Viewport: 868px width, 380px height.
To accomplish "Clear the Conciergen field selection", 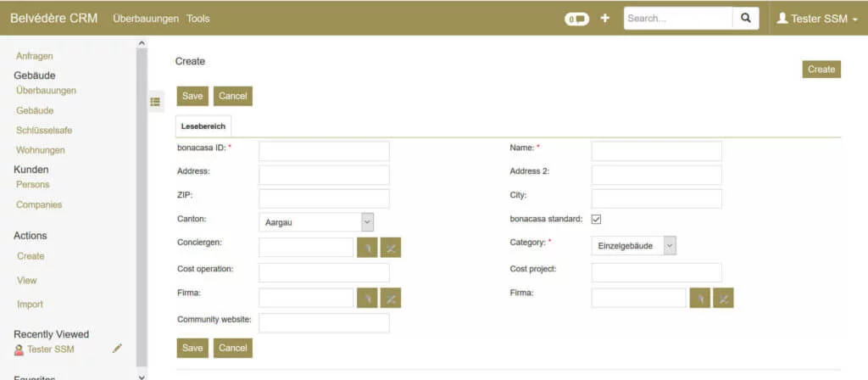I will (391, 248).
